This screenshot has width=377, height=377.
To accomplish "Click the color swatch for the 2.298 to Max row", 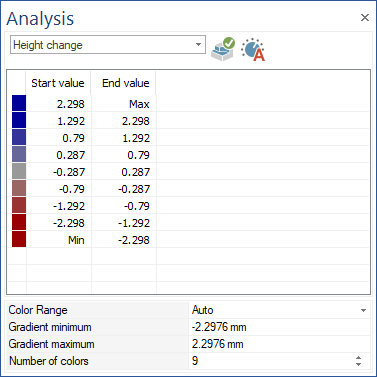I will (x=19, y=103).
